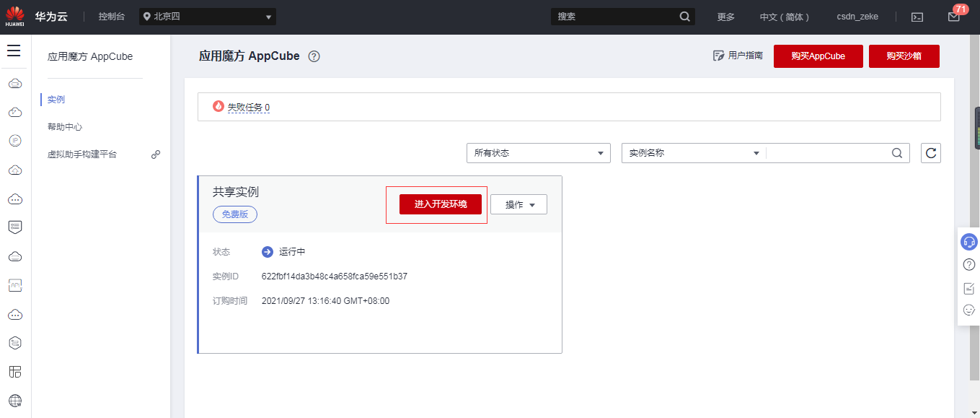Viewport: 980px width, 418px height.
Task: Click the instance ID 622fbf14da3b48c4a658fca59e551b37
Action: point(335,277)
